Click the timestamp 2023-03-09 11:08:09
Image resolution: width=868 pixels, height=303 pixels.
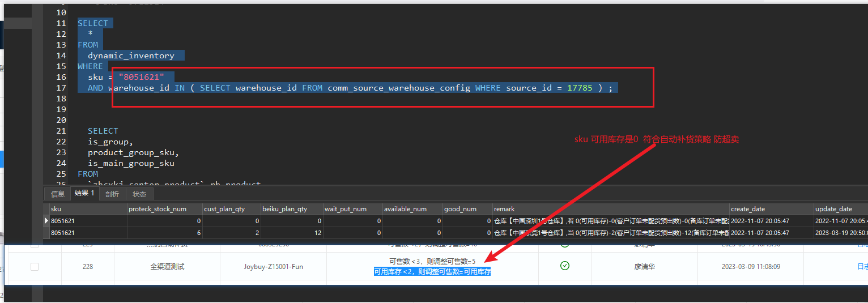tap(751, 266)
